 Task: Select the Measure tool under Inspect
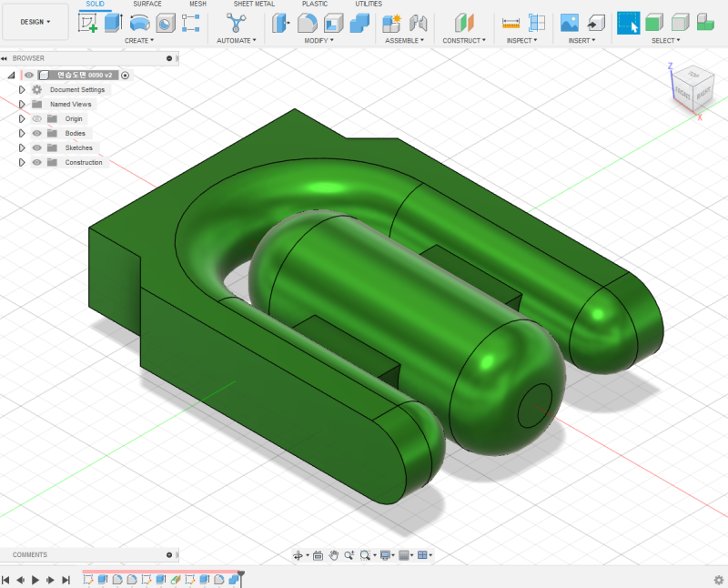(x=512, y=22)
